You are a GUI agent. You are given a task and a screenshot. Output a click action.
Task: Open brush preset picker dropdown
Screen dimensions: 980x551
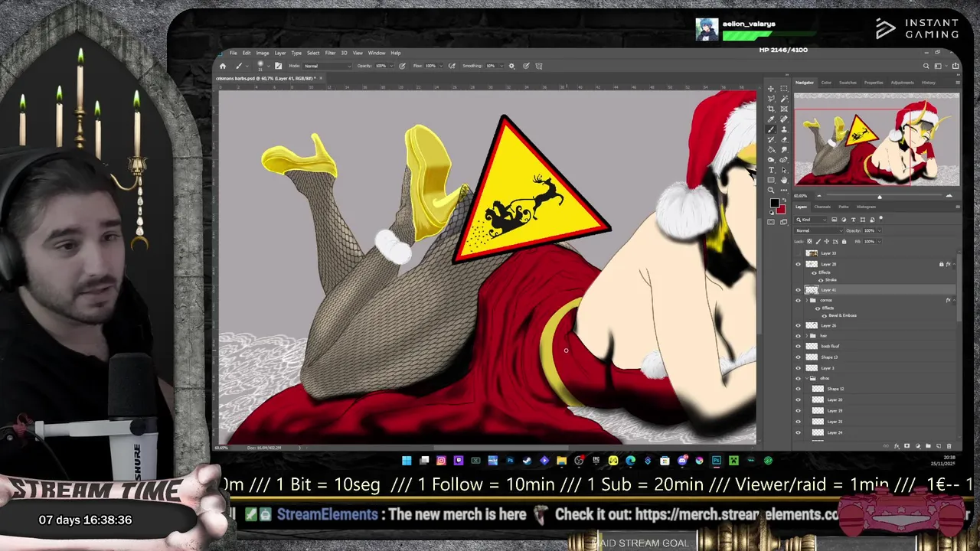[x=268, y=66]
